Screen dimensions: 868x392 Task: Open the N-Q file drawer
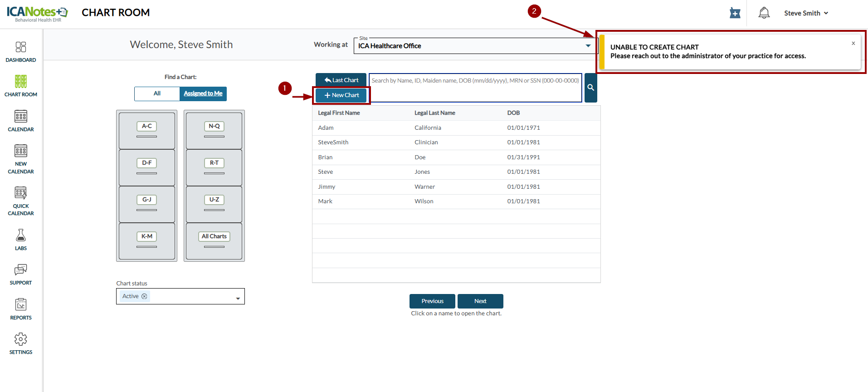pyautogui.click(x=214, y=131)
